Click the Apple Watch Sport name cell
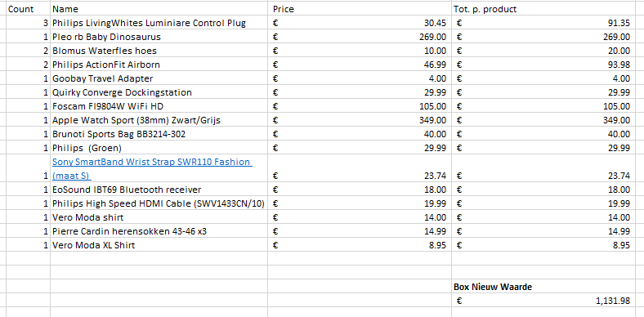Viewport: 644px width, 317px height. [x=159, y=120]
